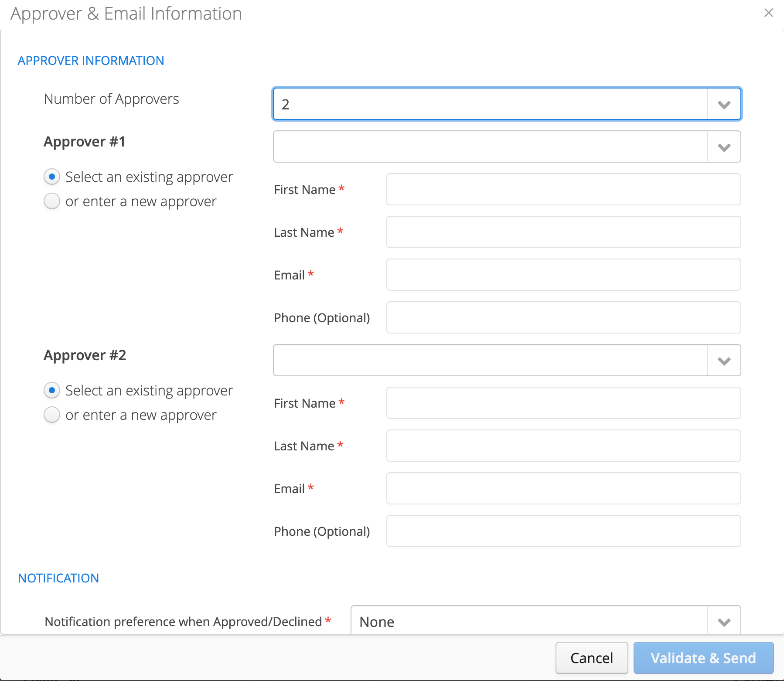This screenshot has height=681, width=784.
Task: Choose enter a new approver for Approver #2
Action: tap(52, 415)
